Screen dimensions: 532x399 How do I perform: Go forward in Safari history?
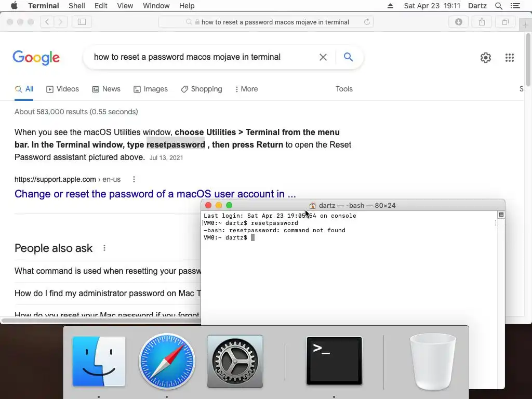click(60, 22)
